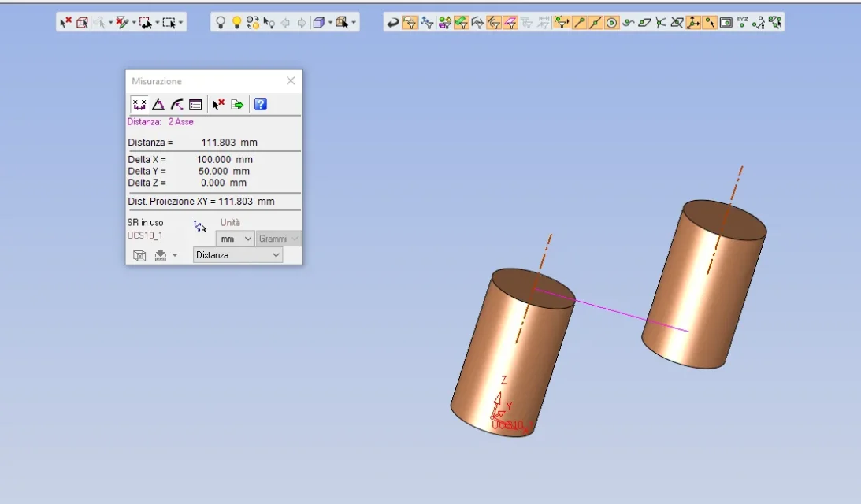Open dropdown arrow beside wireframe box cursor icon

tap(354, 23)
